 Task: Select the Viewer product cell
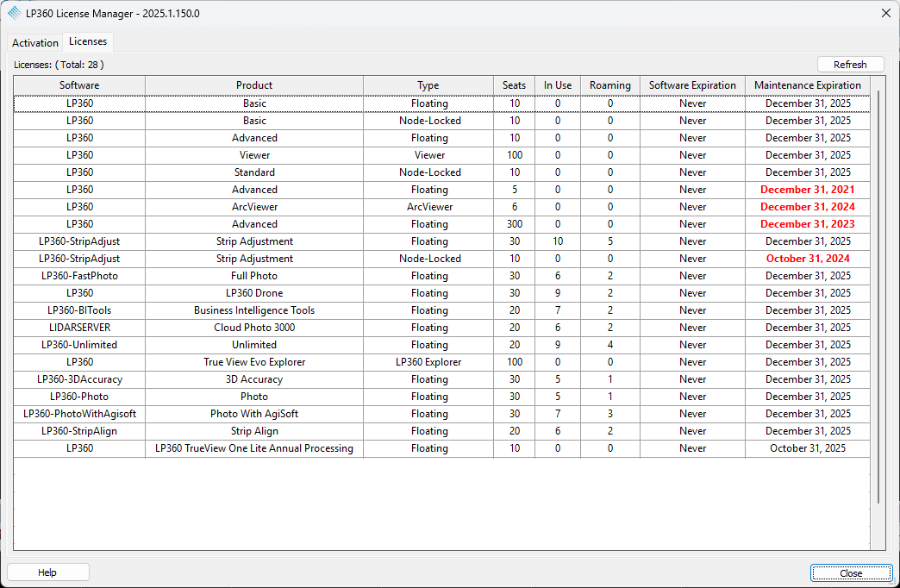(x=254, y=155)
